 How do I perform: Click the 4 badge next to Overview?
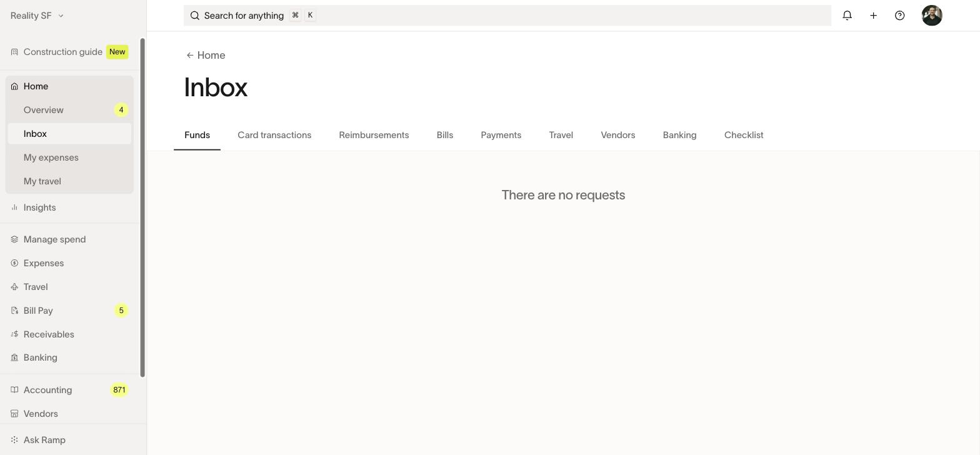pyautogui.click(x=121, y=110)
